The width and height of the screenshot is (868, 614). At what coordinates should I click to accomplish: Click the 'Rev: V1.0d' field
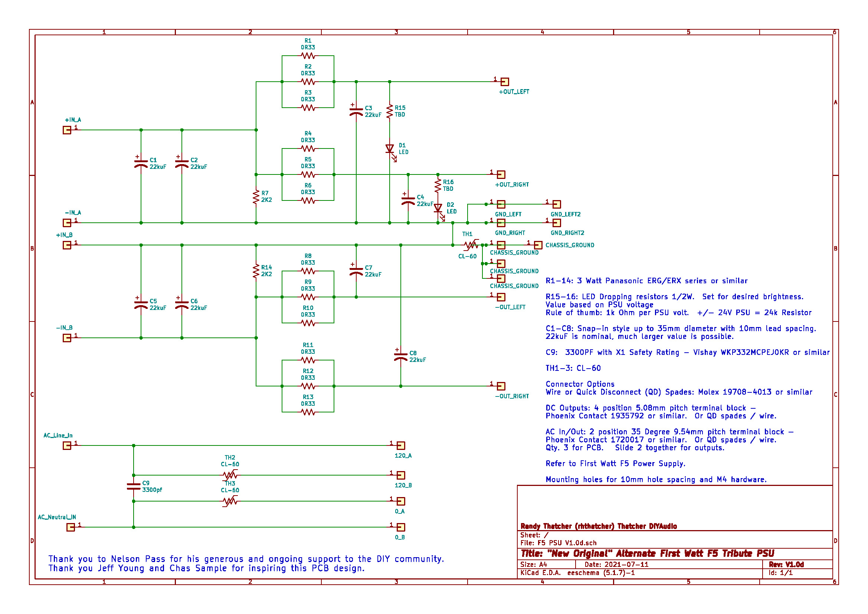point(786,565)
